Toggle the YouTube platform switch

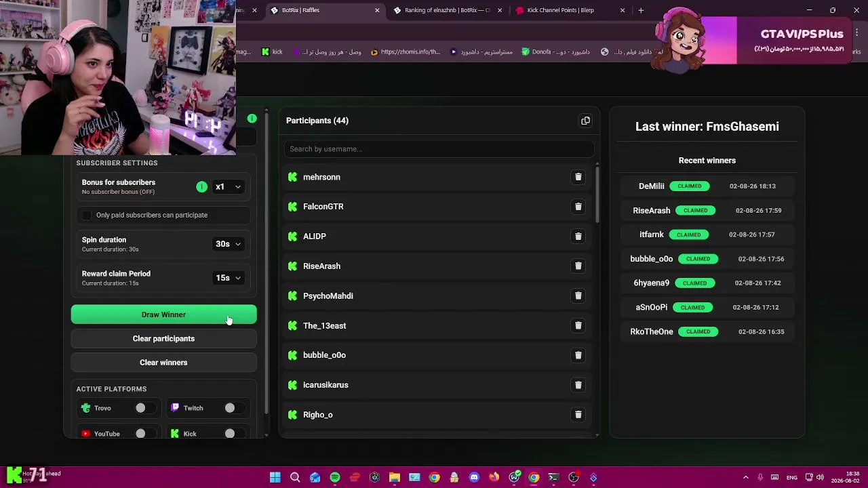144,434
